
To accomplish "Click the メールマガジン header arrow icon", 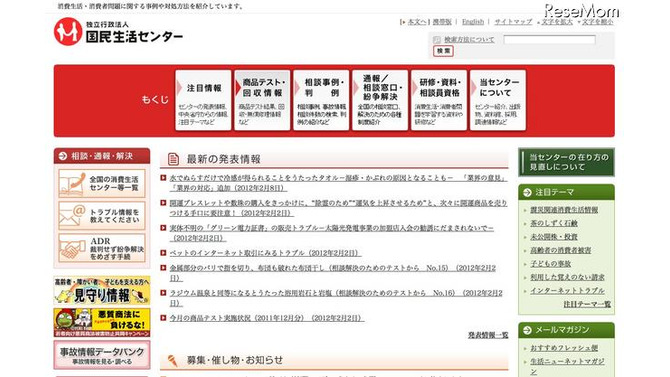I will pos(527,330).
